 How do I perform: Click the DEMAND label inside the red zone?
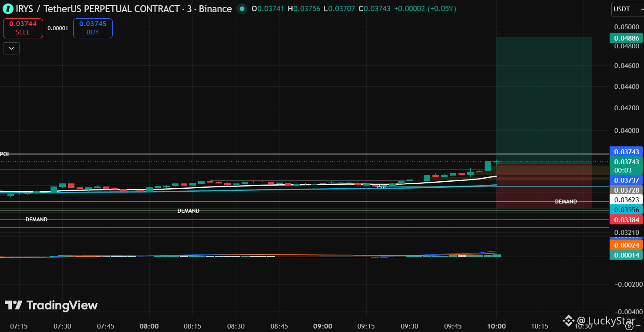click(566, 202)
